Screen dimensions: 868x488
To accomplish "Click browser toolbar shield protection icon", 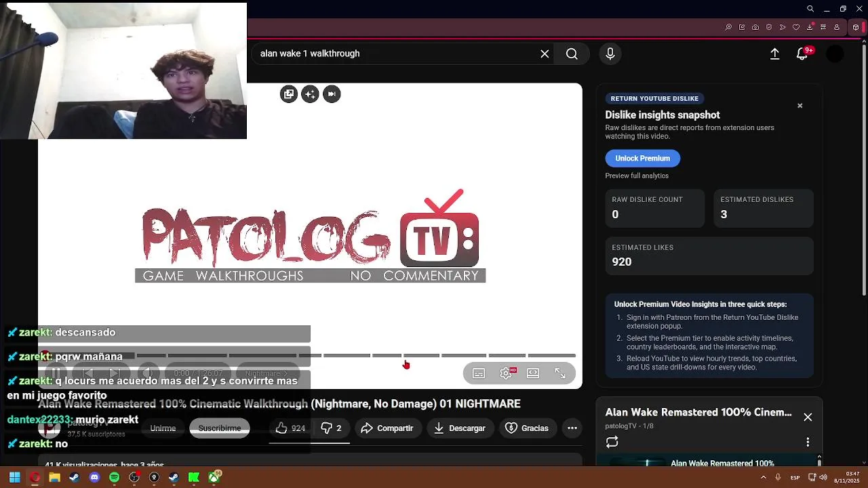I will 770,28.
